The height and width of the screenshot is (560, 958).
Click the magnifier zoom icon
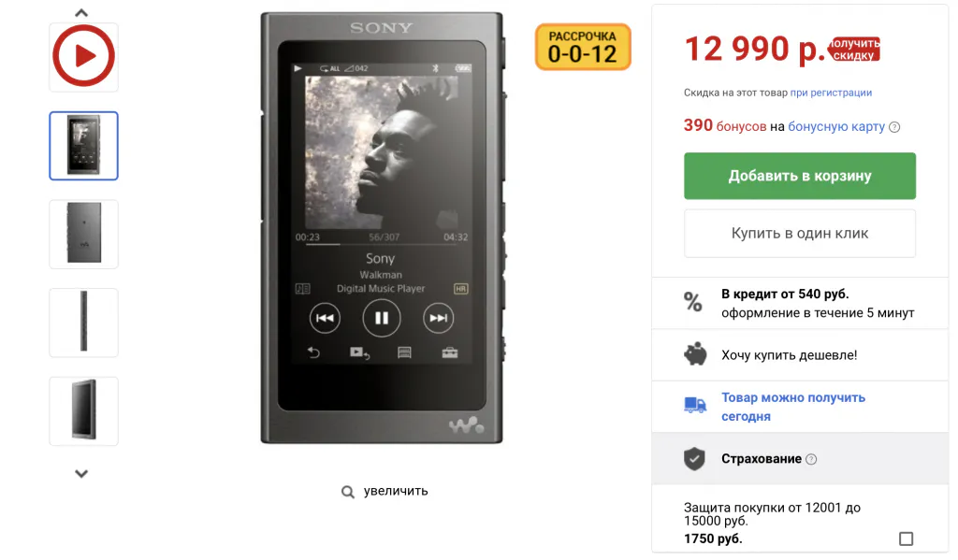coord(348,492)
